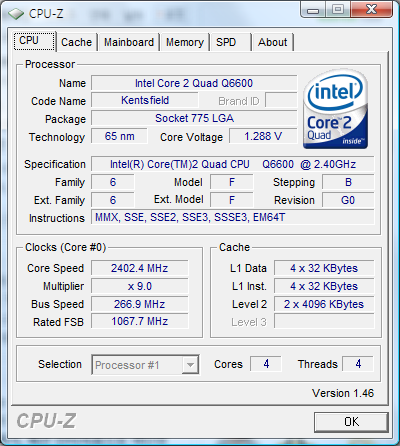Image resolution: width=400 pixels, height=446 pixels.
Task: Close the CPU-Z window
Action: pyautogui.click(x=371, y=10)
